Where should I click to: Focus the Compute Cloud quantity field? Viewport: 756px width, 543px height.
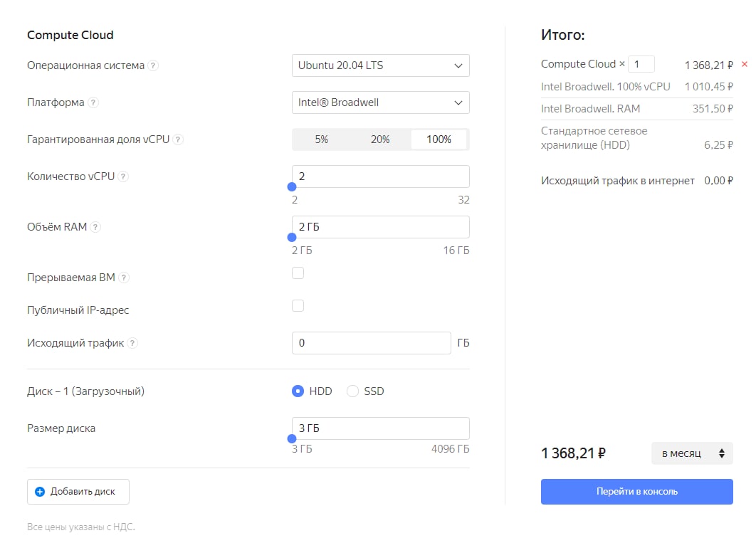click(x=641, y=64)
